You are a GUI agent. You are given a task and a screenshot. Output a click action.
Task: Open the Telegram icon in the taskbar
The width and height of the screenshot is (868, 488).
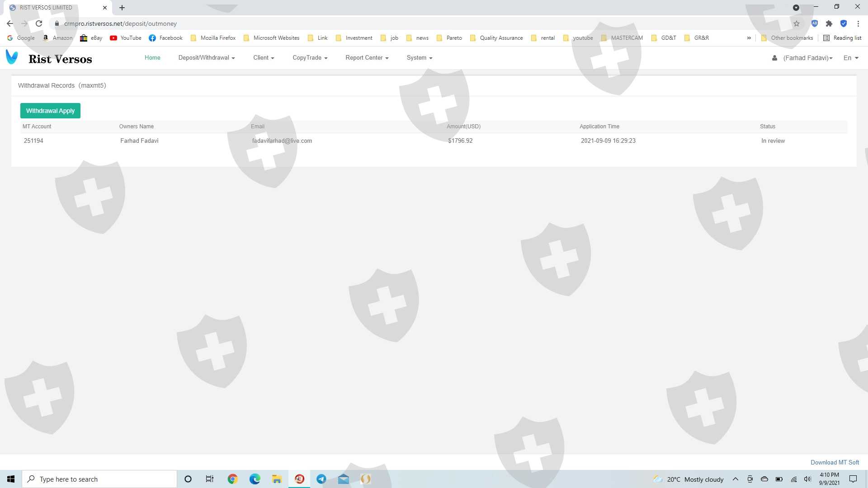coord(321,479)
